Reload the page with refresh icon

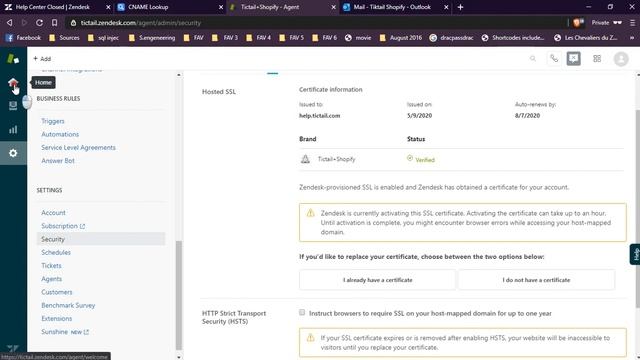click(39, 23)
